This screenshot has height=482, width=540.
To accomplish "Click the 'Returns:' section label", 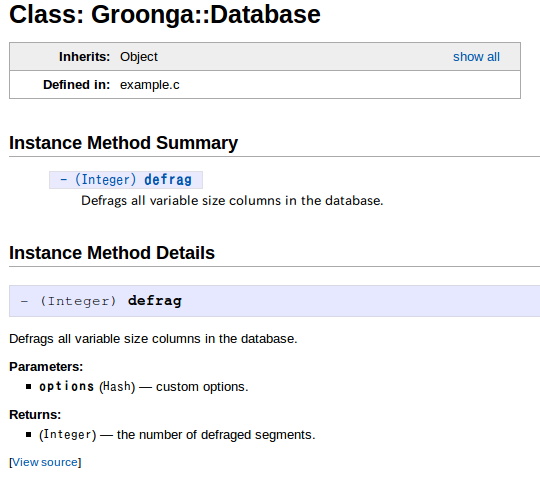I will tap(35, 415).
